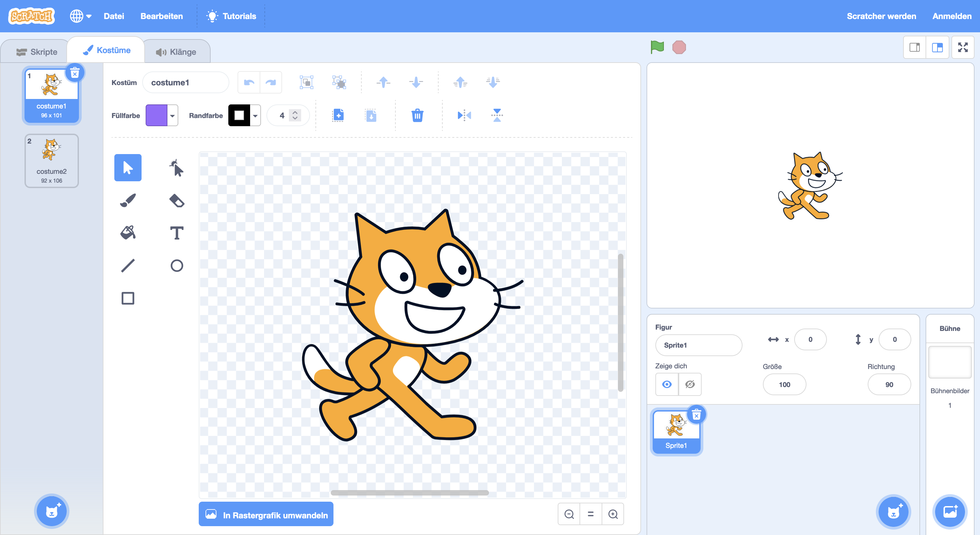The image size is (980, 535).
Task: Flip costume horizontally
Action: point(464,115)
